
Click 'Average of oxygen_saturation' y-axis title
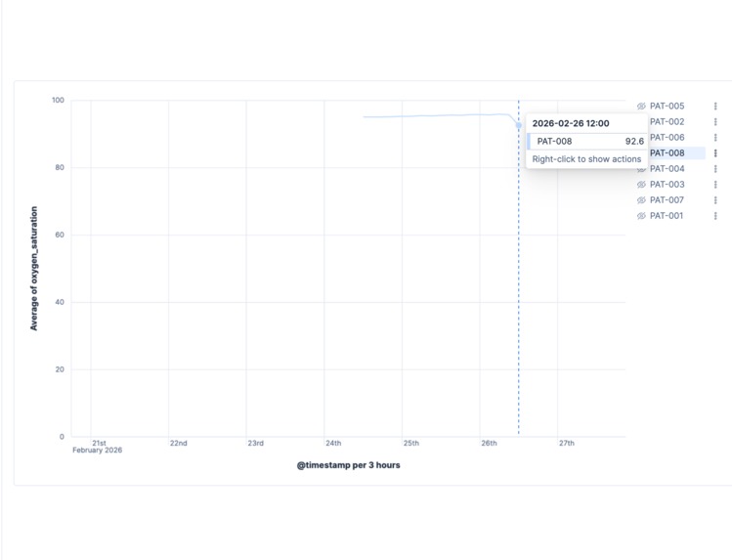coord(33,269)
